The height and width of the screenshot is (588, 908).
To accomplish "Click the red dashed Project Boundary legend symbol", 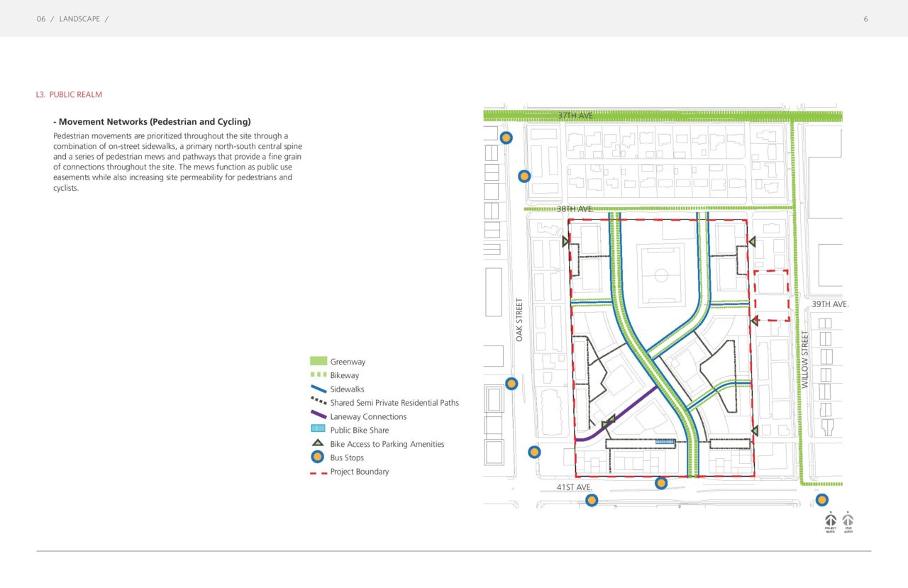I will [319, 472].
